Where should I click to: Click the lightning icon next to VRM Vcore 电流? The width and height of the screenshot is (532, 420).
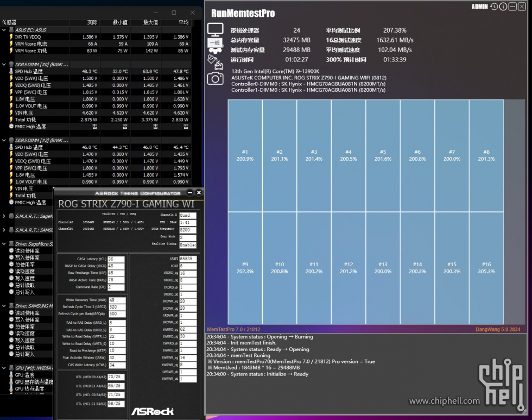[11, 44]
